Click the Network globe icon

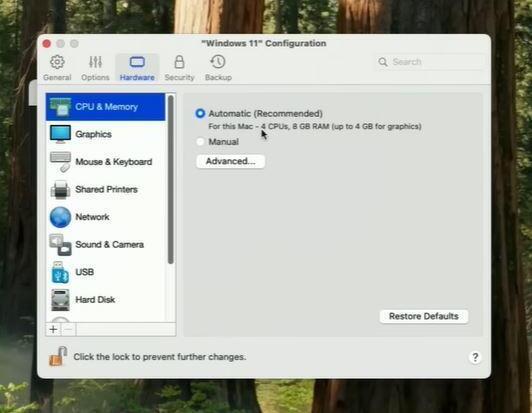[x=60, y=217]
